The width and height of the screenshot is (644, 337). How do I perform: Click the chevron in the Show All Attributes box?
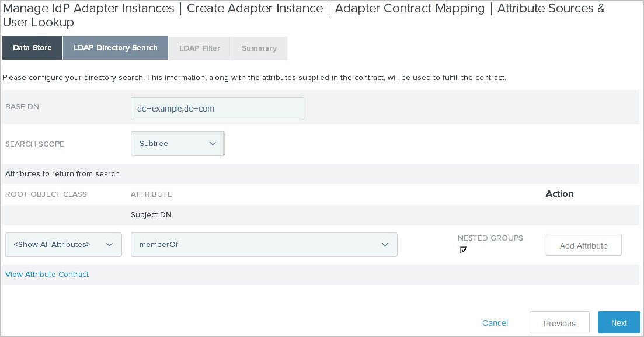point(110,244)
